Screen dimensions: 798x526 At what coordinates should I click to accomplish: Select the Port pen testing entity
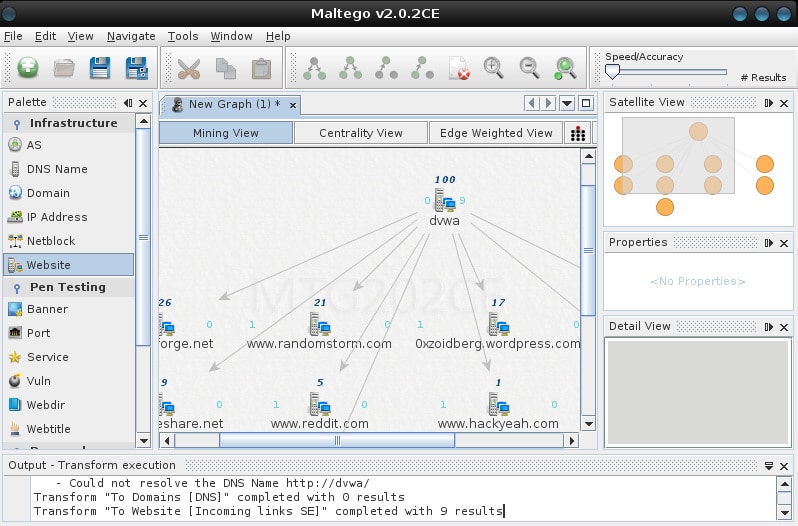point(69,333)
